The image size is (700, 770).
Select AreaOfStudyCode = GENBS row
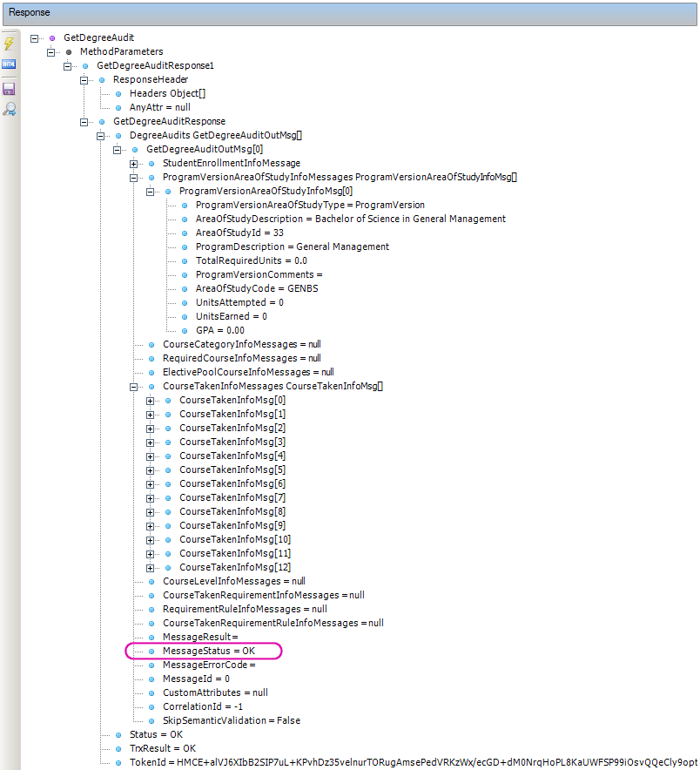tap(257, 288)
